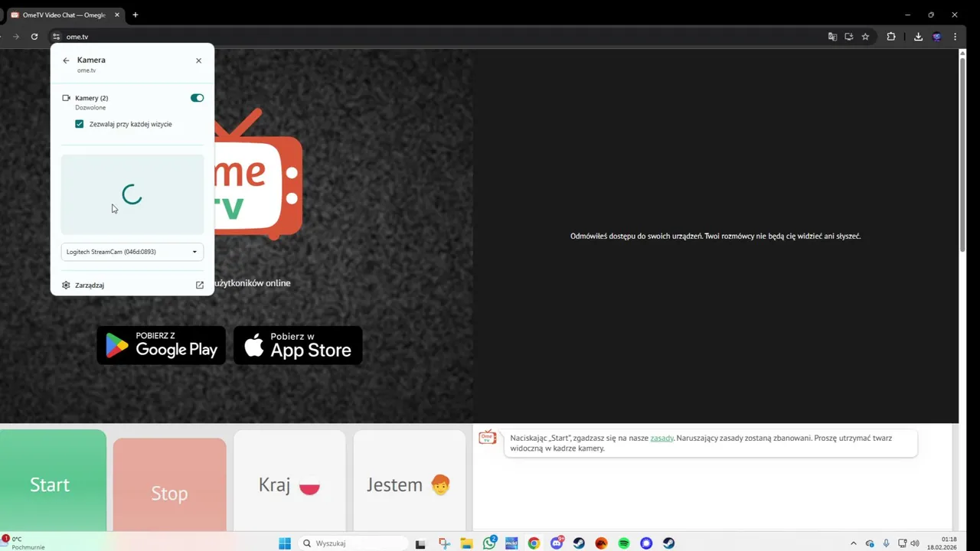The height and width of the screenshot is (551, 980).
Task: Switch to Chrome on the taskbar
Action: click(534, 543)
